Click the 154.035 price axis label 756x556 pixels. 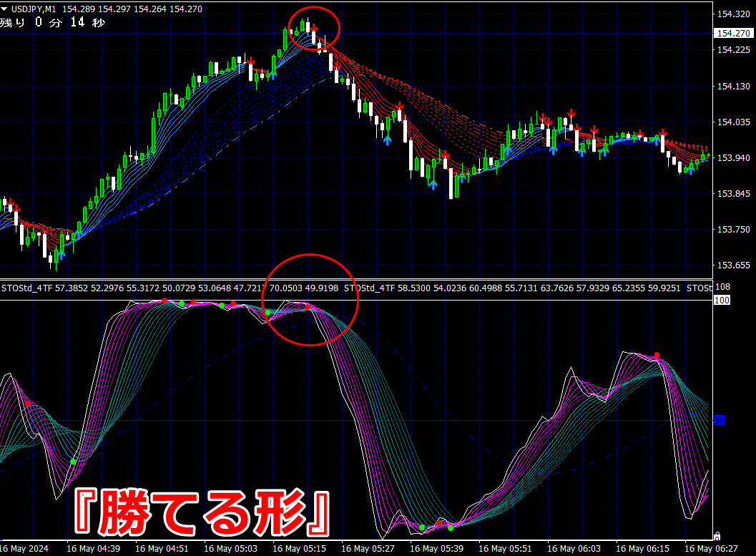[733, 122]
